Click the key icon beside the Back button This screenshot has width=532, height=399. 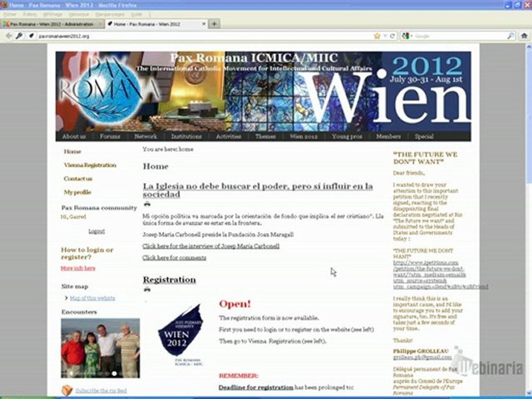point(19,35)
